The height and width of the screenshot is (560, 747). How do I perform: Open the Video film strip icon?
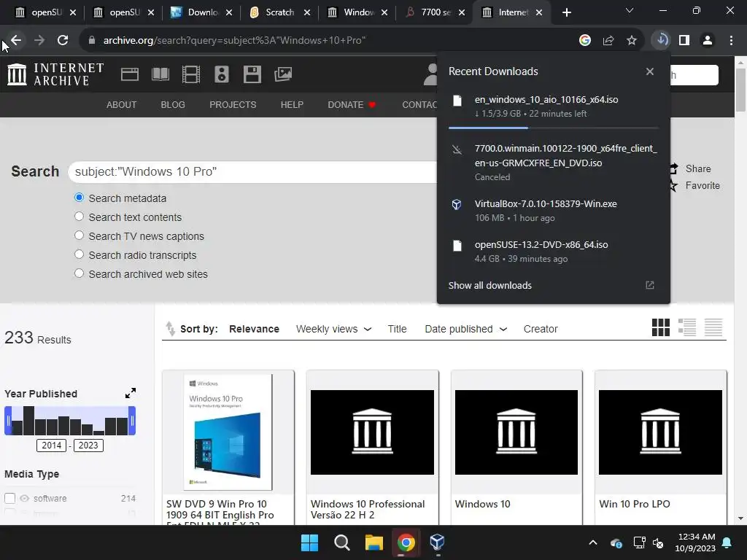(191, 74)
